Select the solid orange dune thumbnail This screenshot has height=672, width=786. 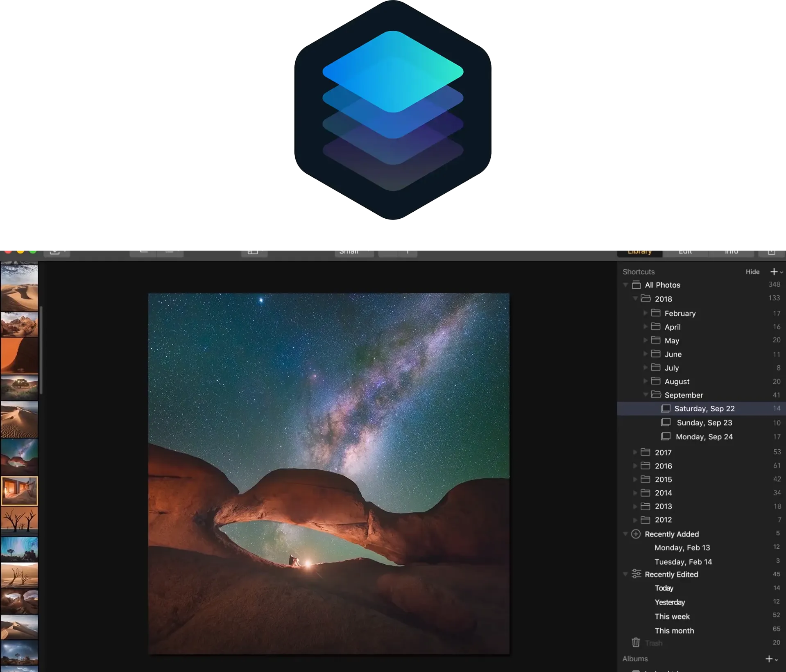(x=19, y=355)
